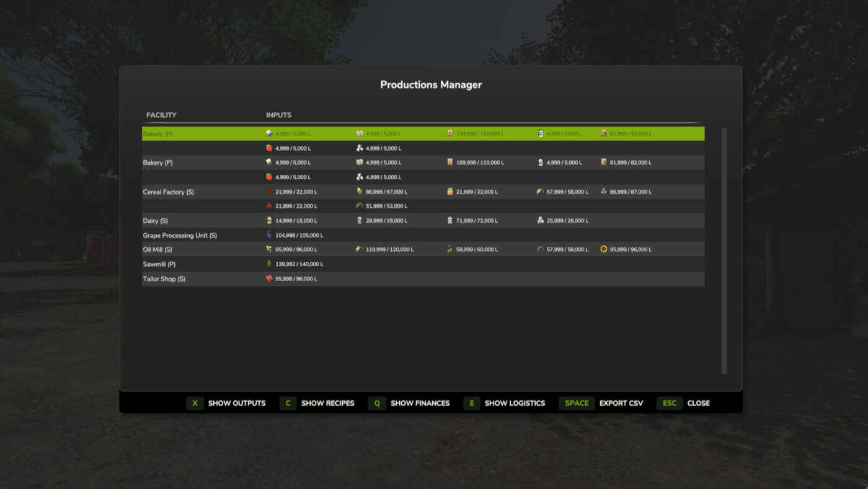Switch to the Show Logistics view

[x=504, y=403]
